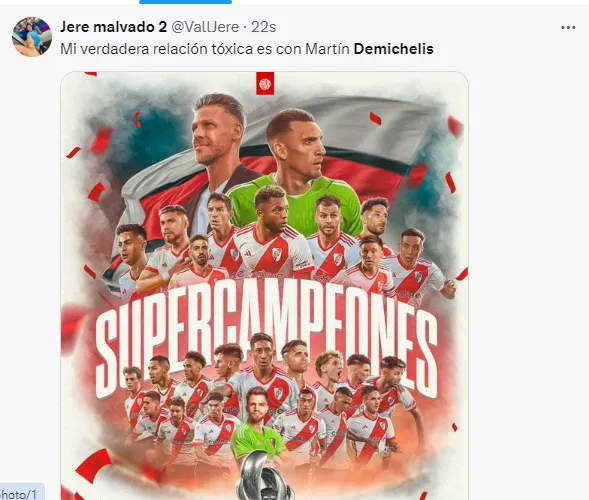Click the silver trophy at the poster bottom

tap(264, 475)
